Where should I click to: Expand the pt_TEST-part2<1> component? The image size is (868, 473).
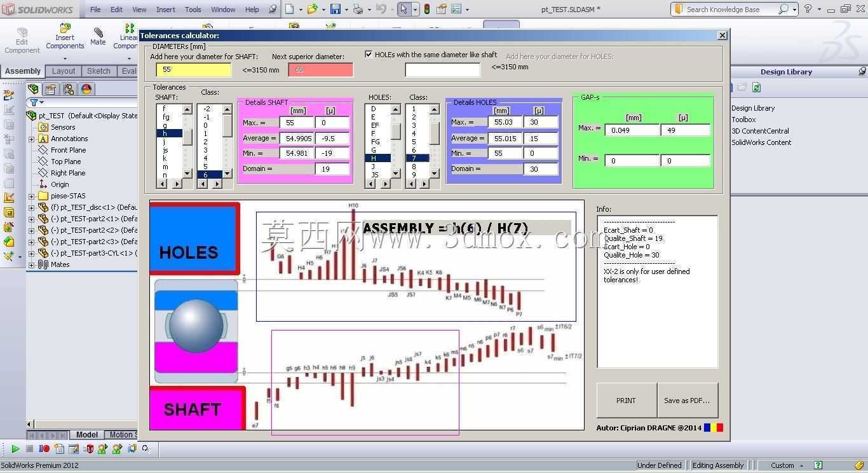[x=31, y=219]
